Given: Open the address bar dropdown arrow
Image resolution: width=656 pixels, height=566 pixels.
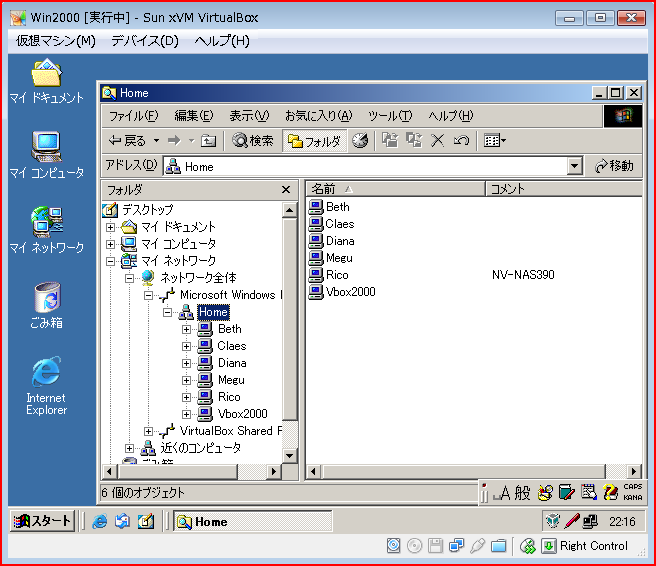Looking at the screenshot, I should [x=575, y=166].
